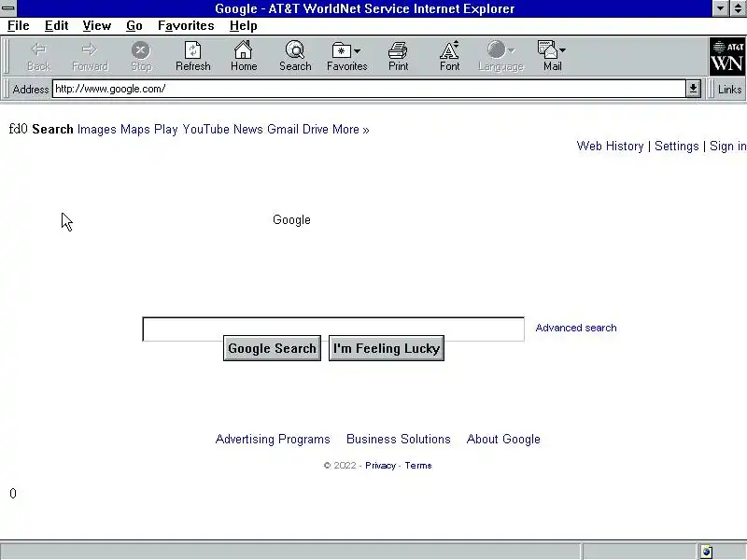The image size is (747, 560).
Task: Click the bold Search text in top bar
Action: pos(53,130)
